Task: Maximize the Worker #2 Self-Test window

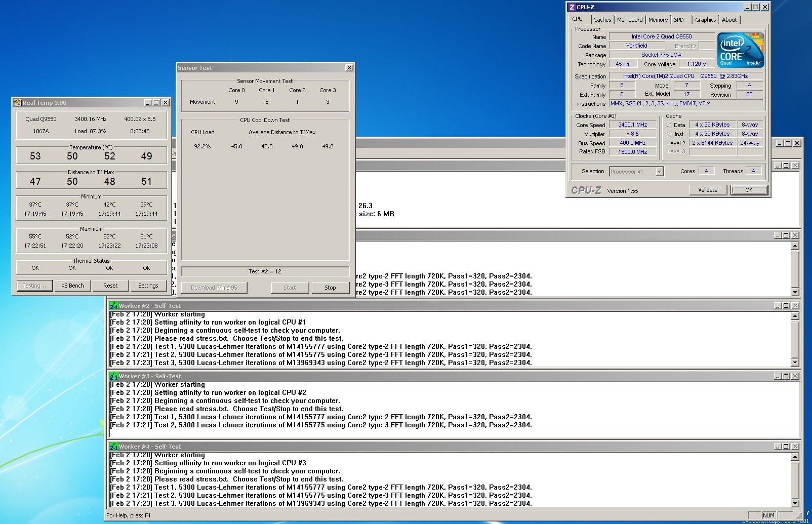Action: 786,306
